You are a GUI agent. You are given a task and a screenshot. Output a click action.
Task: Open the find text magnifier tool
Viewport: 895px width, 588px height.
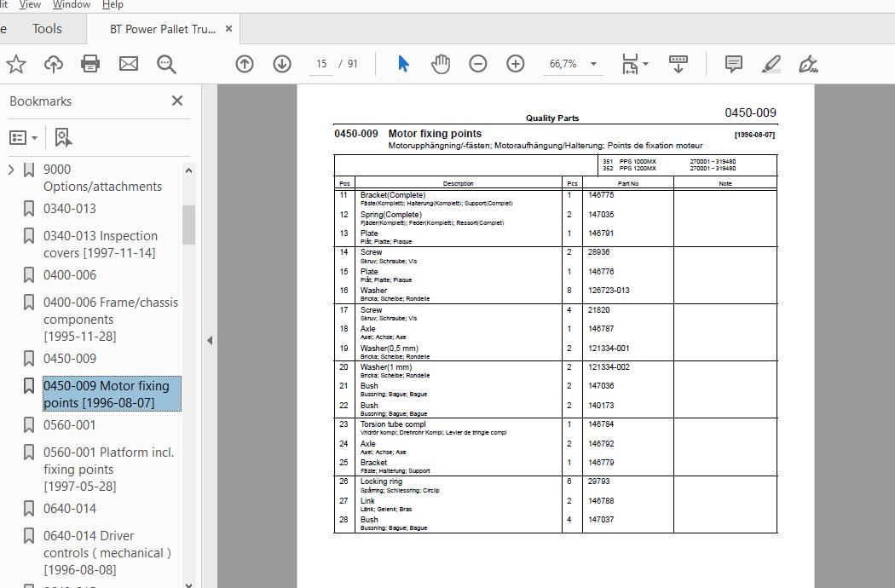click(x=166, y=64)
